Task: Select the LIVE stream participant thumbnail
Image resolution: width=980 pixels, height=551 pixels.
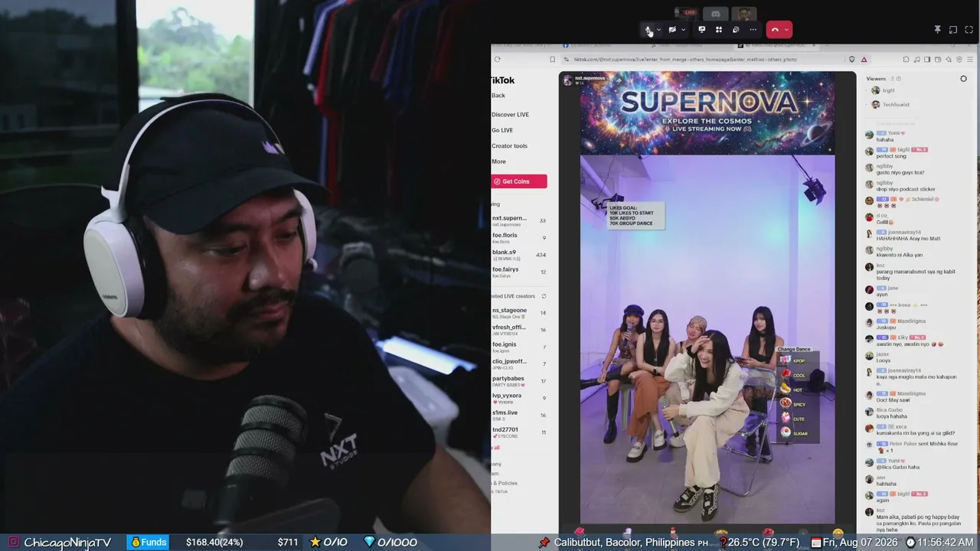Action: click(687, 13)
